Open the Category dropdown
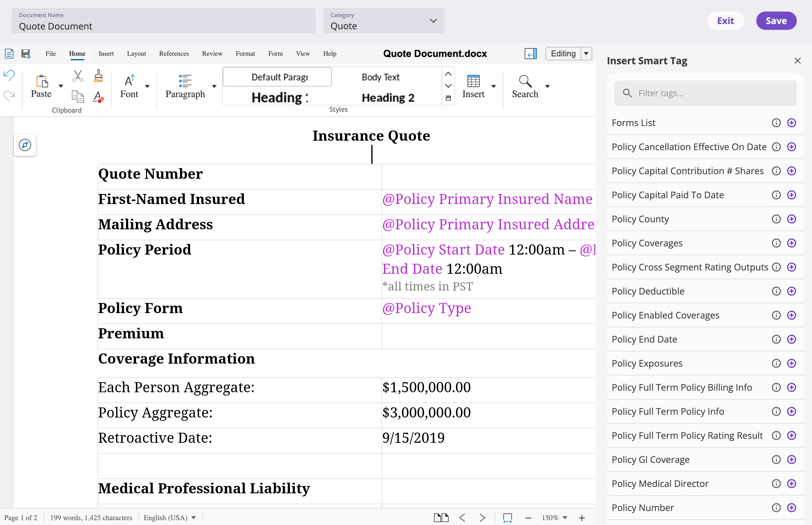This screenshot has height=525, width=812. click(x=383, y=21)
